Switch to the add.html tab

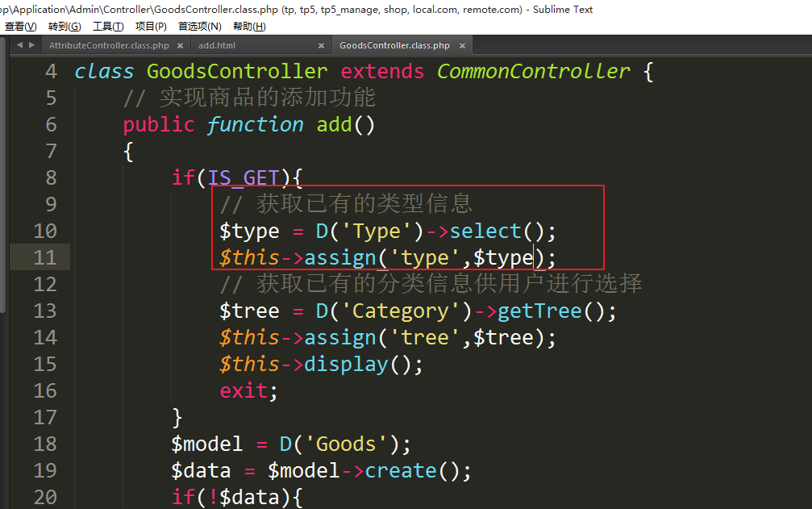pyautogui.click(x=217, y=46)
